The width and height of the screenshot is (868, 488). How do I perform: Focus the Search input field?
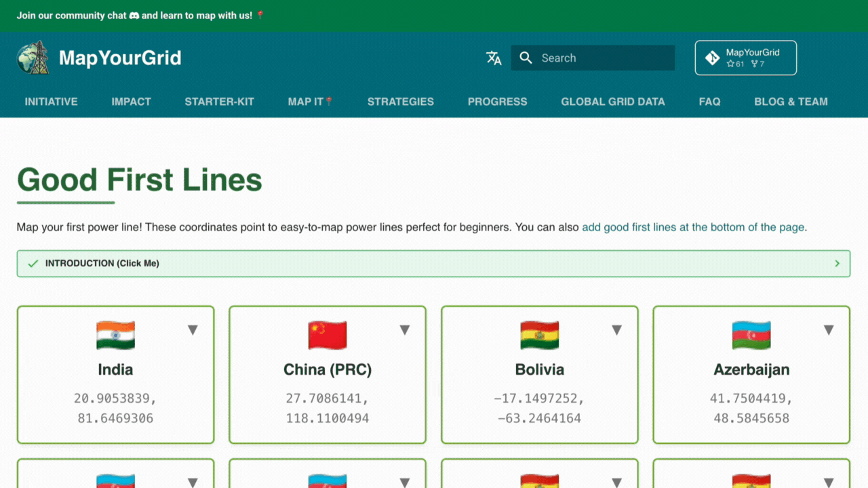[593, 58]
